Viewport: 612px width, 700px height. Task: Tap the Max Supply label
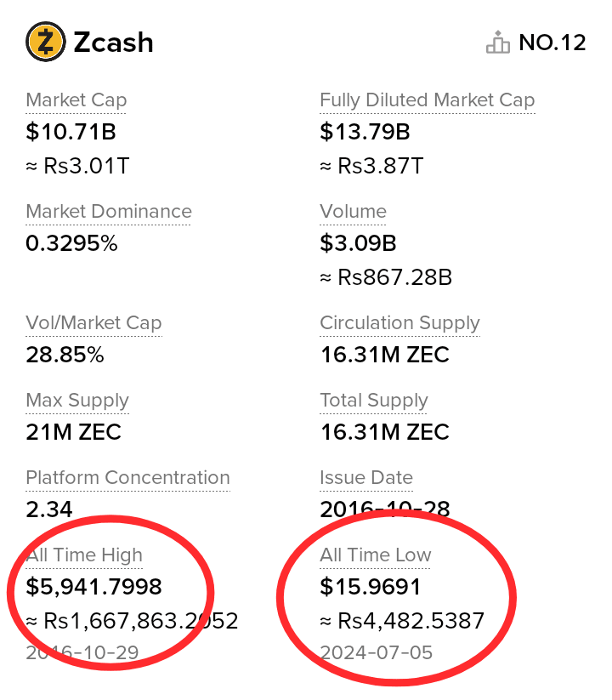[x=76, y=401]
